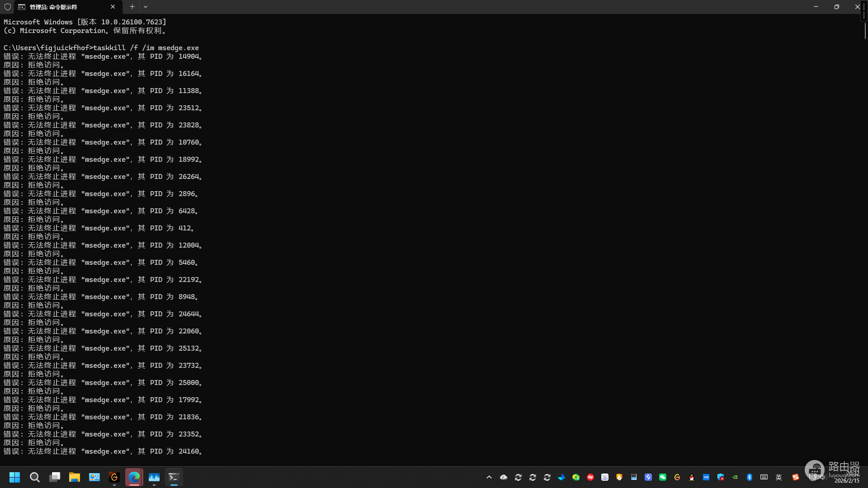Click the error line with PID 18992
Image resolution: width=868 pixels, height=488 pixels.
point(103,160)
